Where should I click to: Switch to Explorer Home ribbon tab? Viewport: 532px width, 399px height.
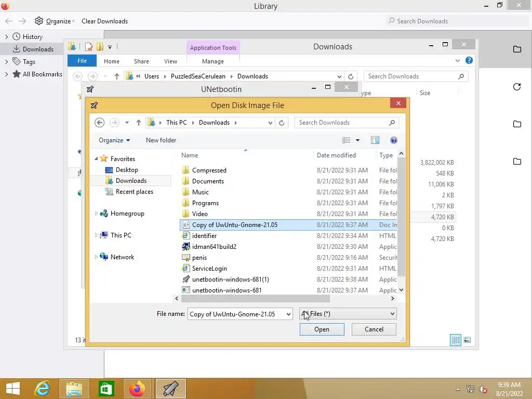(112, 61)
